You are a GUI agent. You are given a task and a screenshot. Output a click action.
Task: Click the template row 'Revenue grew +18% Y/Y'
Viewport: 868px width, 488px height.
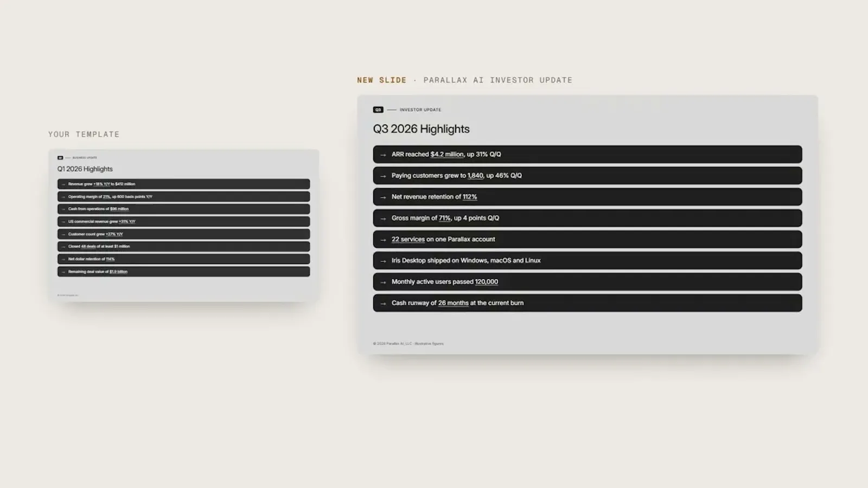pyautogui.click(x=184, y=184)
